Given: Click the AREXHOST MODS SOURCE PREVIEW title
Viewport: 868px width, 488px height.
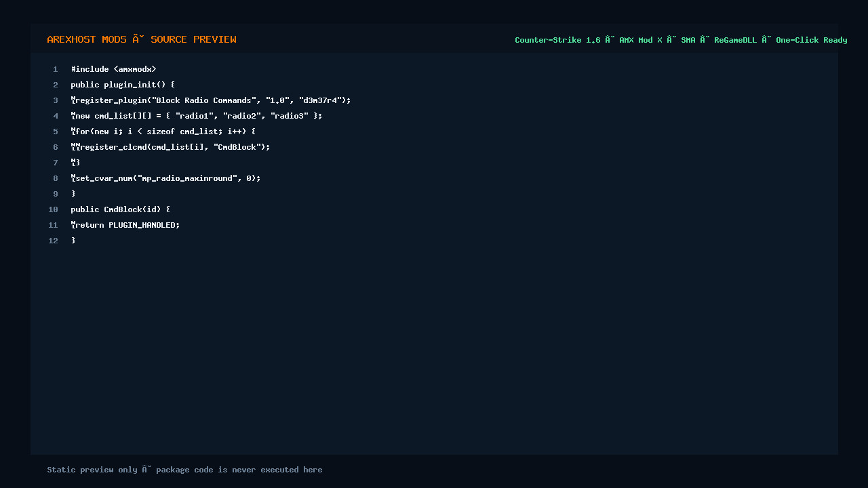Looking at the screenshot, I should pos(142,39).
